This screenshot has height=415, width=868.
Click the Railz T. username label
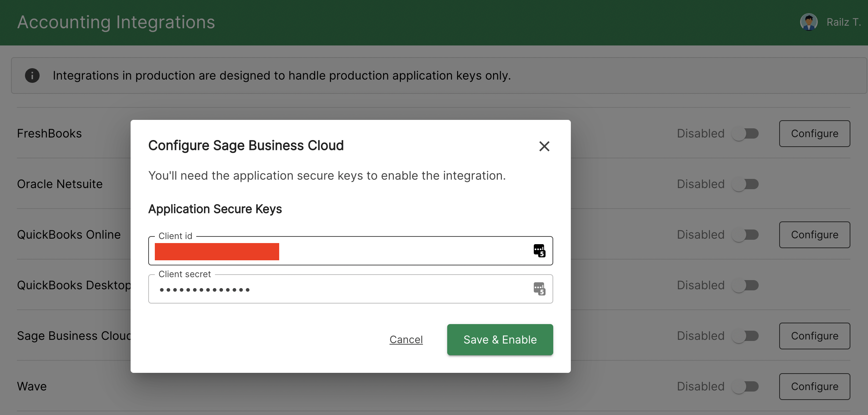[x=843, y=22]
